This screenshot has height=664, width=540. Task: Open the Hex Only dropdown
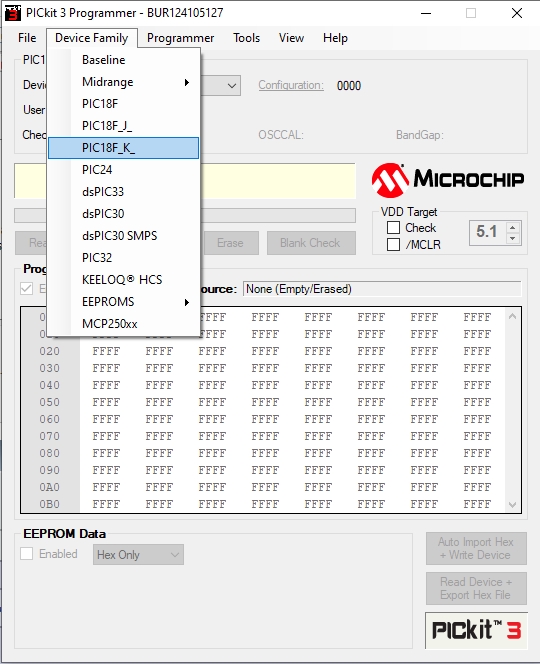(x=138, y=555)
